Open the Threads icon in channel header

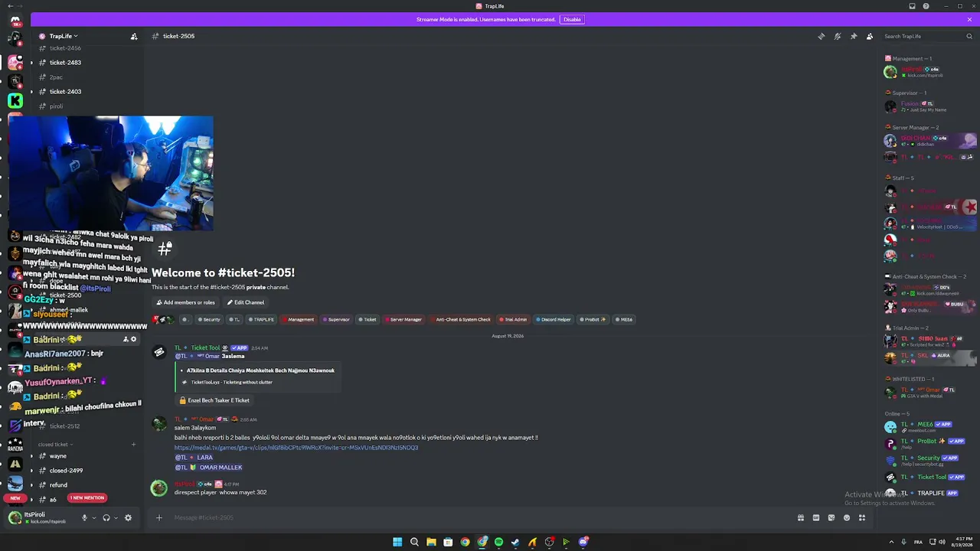point(822,36)
